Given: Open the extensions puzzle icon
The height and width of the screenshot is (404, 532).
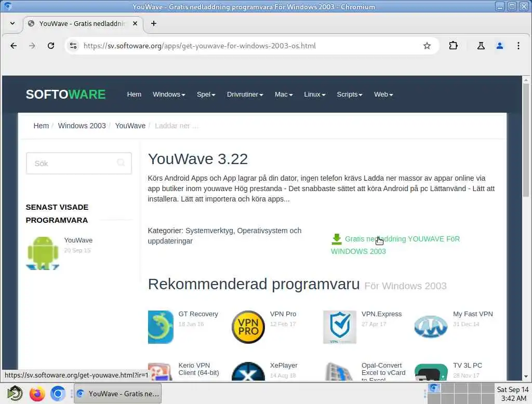Looking at the screenshot, I should point(453,46).
